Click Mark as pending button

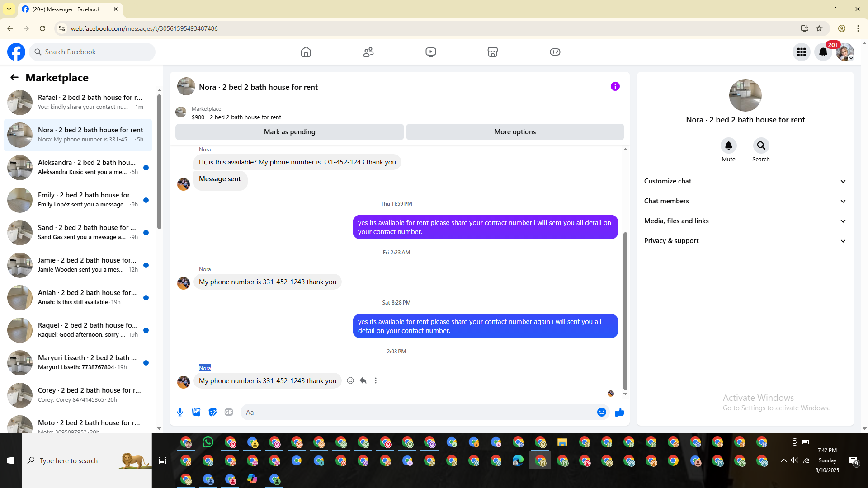click(289, 132)
